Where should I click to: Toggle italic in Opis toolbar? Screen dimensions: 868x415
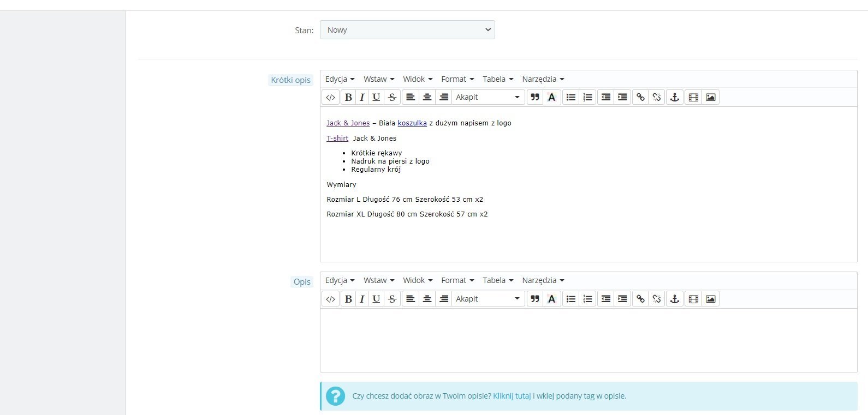coord(362,299)
